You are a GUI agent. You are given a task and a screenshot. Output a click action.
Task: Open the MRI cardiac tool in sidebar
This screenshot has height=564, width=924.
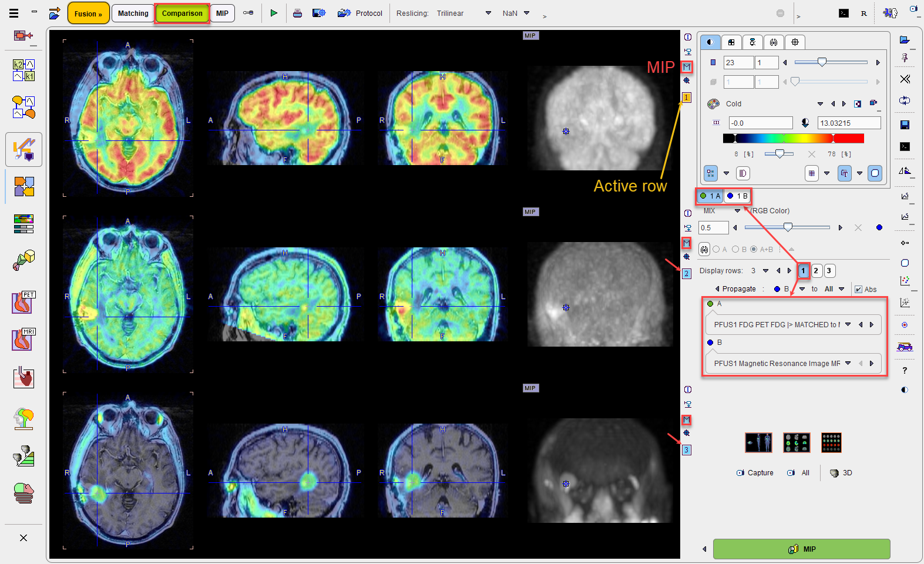24,340
